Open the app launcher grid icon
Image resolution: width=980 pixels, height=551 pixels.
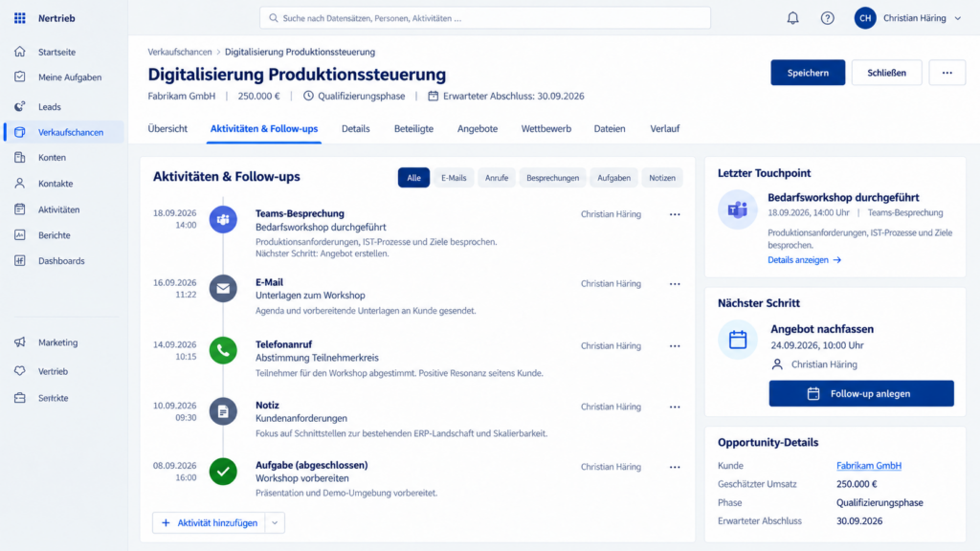[x=20, y=18]
